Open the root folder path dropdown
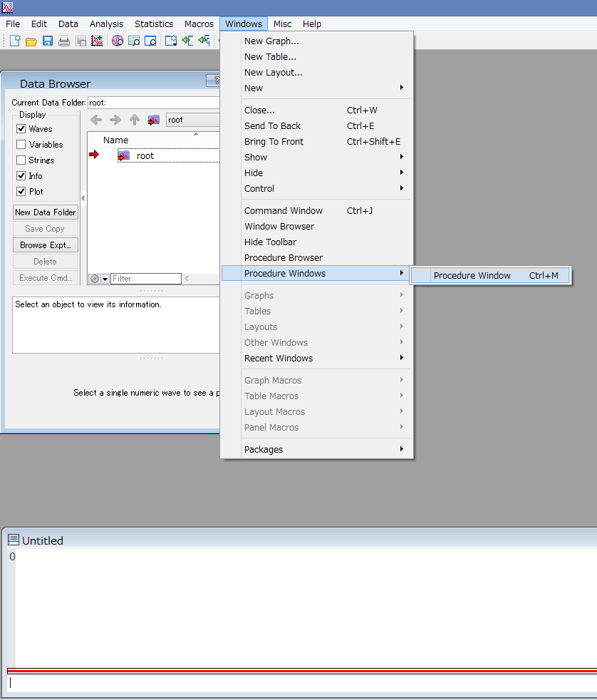The image size is (597, 700). point(192,120)
